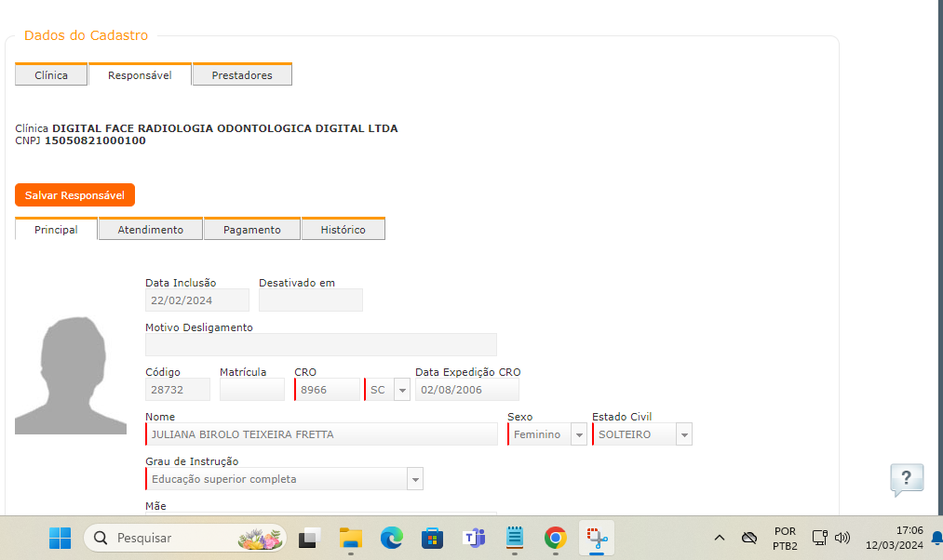Click the help question mark bubble
943x560 pixels.
(x=907, y=479)
